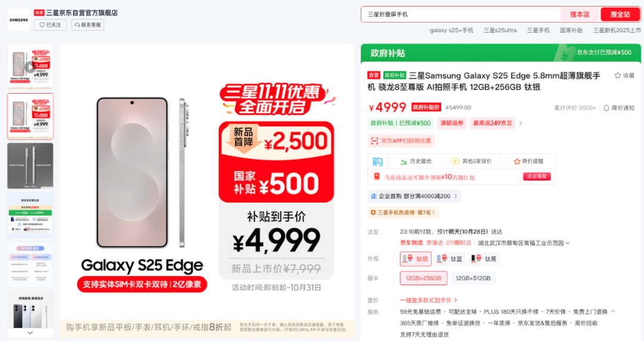This screenshot has width=644, height=341.
Task: Open the history lowest price chart icon
Action: [x=404, y=162]
